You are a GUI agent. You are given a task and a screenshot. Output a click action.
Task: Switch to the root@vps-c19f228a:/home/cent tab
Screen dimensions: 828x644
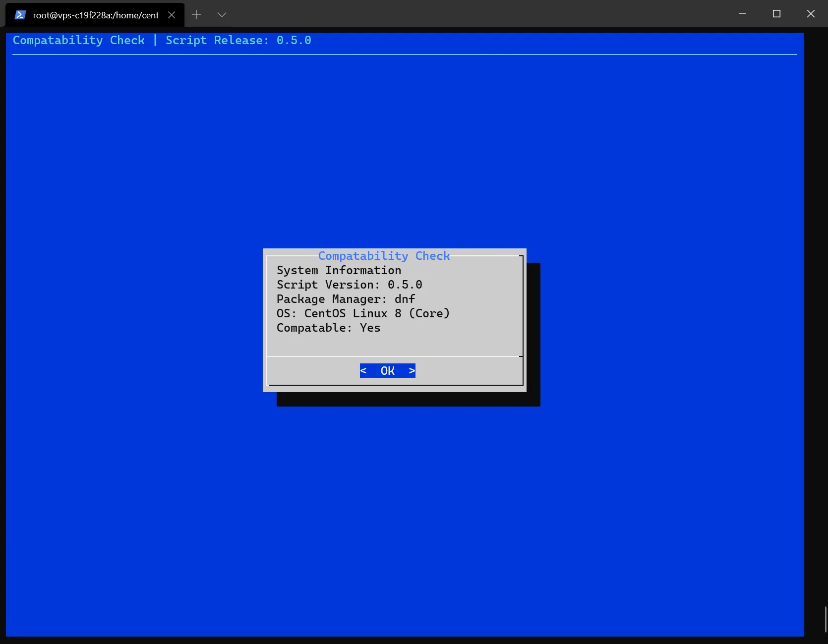point(95,15)
